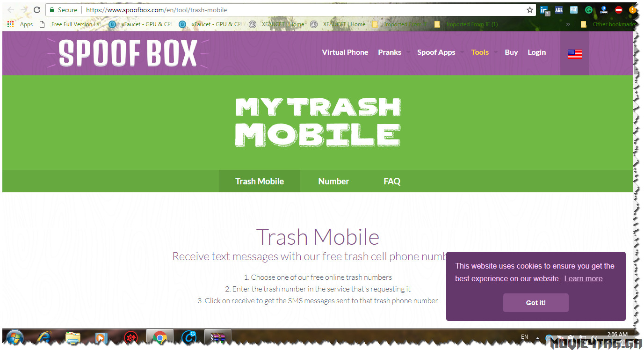Click the 'Trash Mobile' page heading
This screenshot has width=644, height=350.
(x=318, y=237)
